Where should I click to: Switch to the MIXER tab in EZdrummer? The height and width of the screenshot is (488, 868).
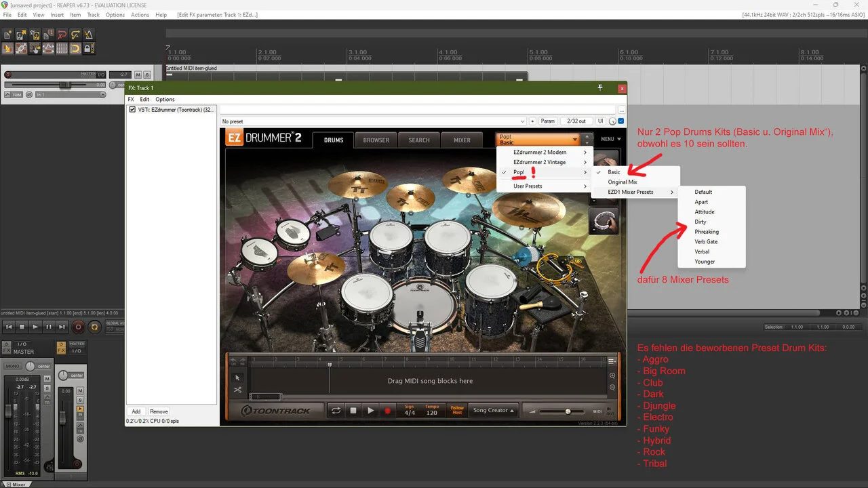[x=462, y=140]
